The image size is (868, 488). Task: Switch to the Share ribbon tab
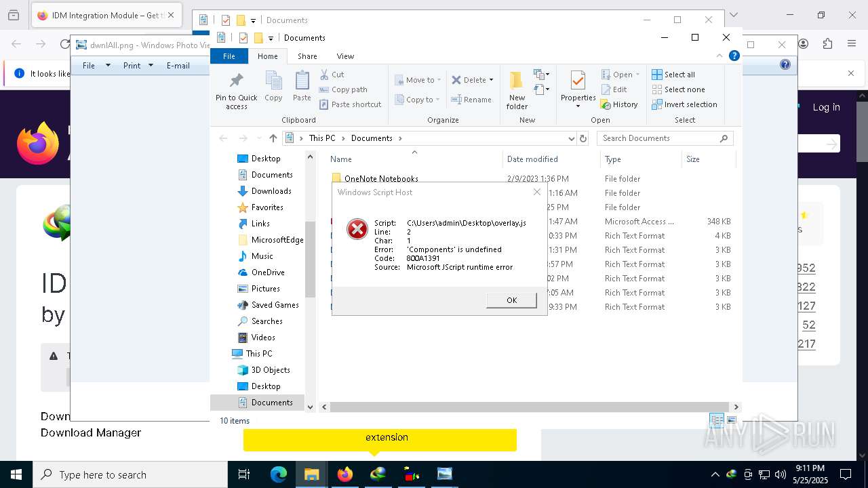coord(307,56)
